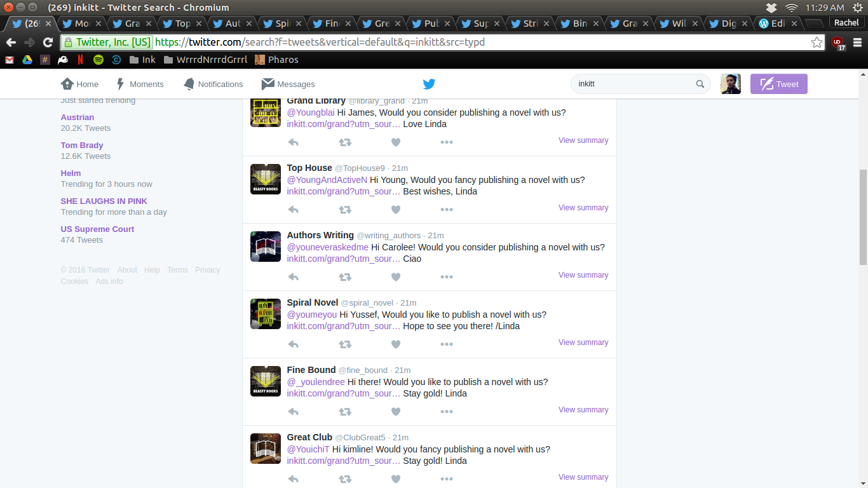Expand View summary on Spiral Novel tweet

(x=583, y=342)
